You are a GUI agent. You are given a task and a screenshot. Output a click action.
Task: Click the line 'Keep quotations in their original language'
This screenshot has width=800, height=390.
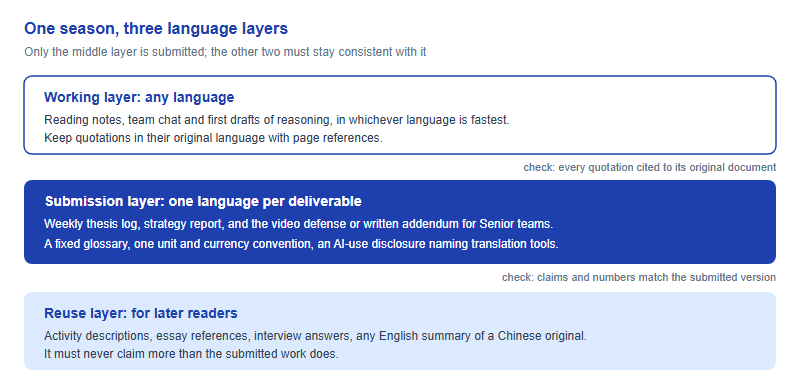213,138
